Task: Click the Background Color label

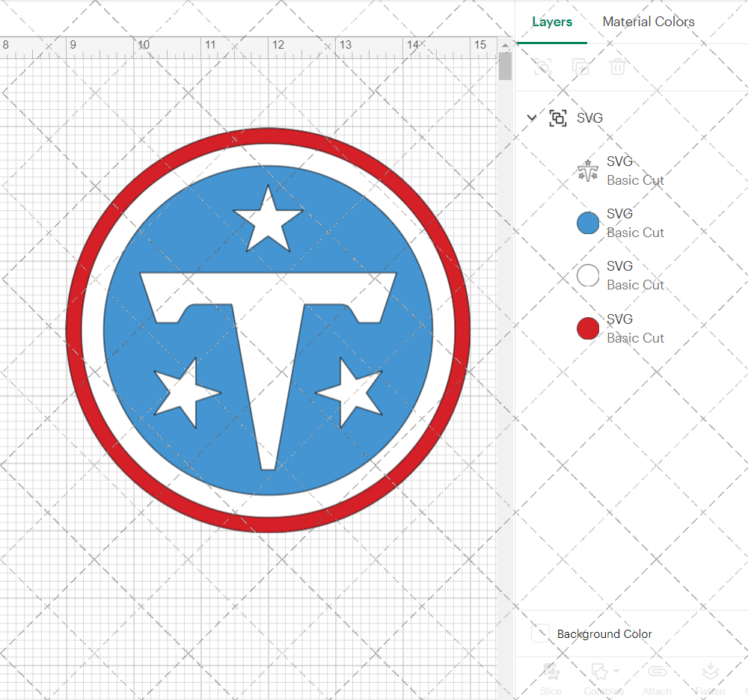Action: pos(604,633)
